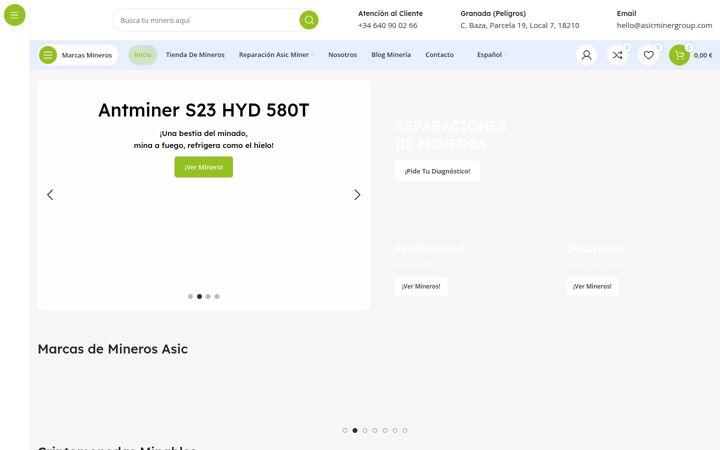Select fourth brands carousel dot

[x=375, y=430]
